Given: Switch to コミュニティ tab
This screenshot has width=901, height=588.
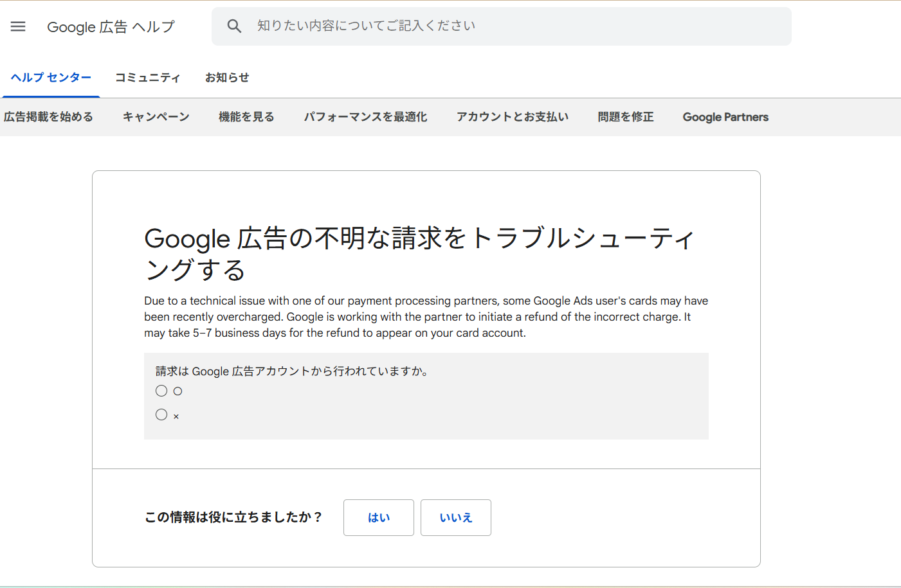Looking at the screenshot, I should click(148, 78).
